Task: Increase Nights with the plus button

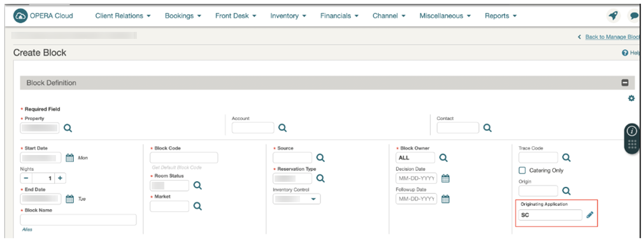Action: 60,179
